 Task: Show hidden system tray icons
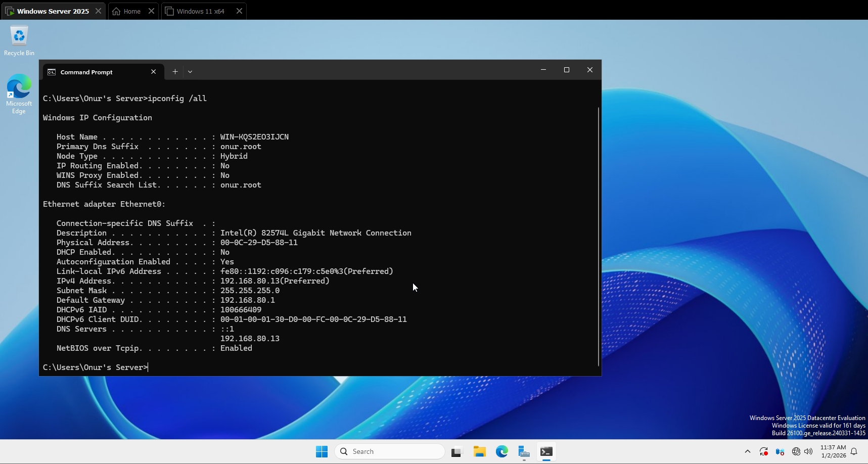pyautogui.click(x=748, y=451)
